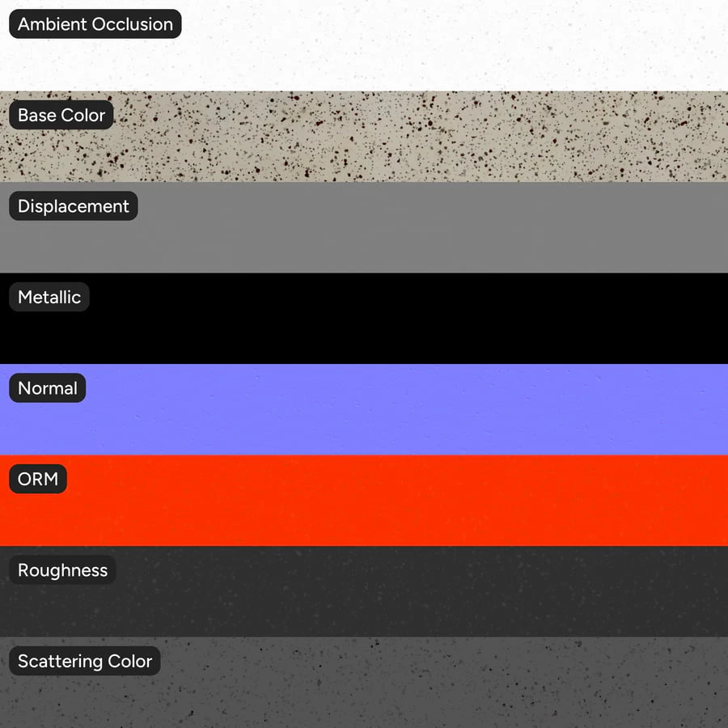
Task: Open the speckled beige Base Color strip
Action: click(x=364, y=137)
